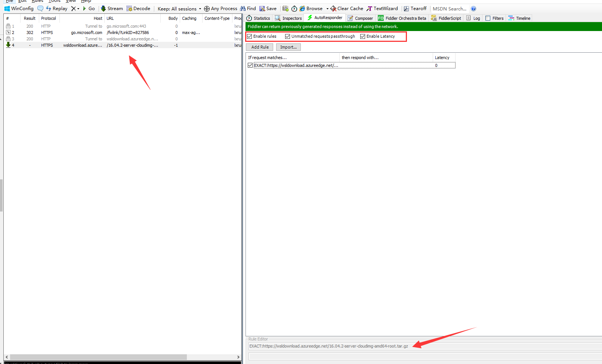
Task: Open the Rules menu
Action: coord(37,1)
